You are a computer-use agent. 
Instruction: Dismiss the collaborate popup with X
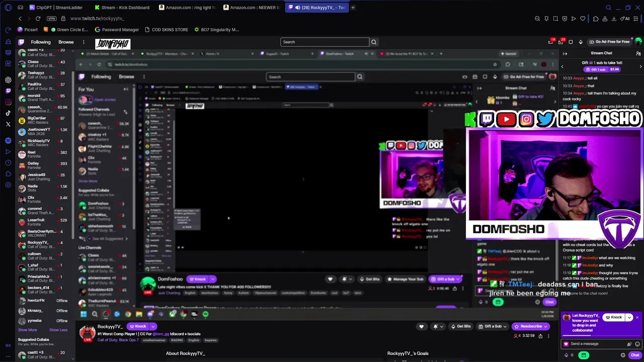pyautogui.click(x=637, y=318)
